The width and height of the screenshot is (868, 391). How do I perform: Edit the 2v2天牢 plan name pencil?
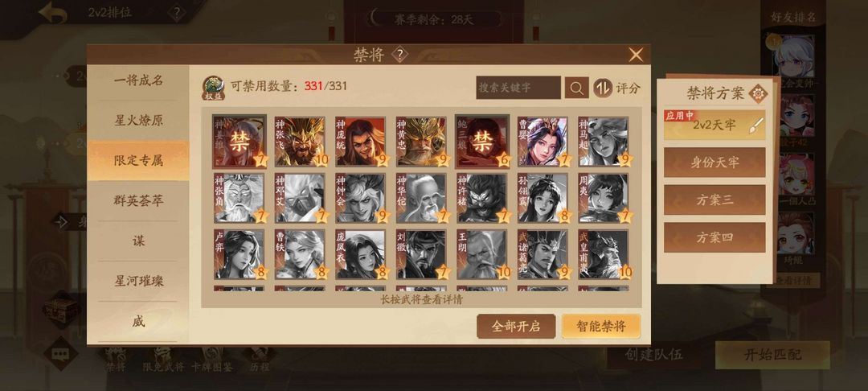[x=756, y=126]
